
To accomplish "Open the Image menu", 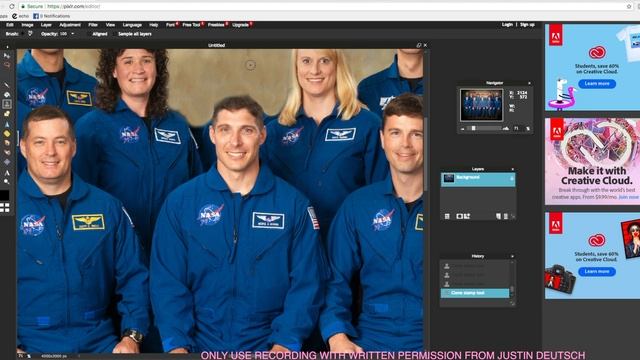I will 27,25.
